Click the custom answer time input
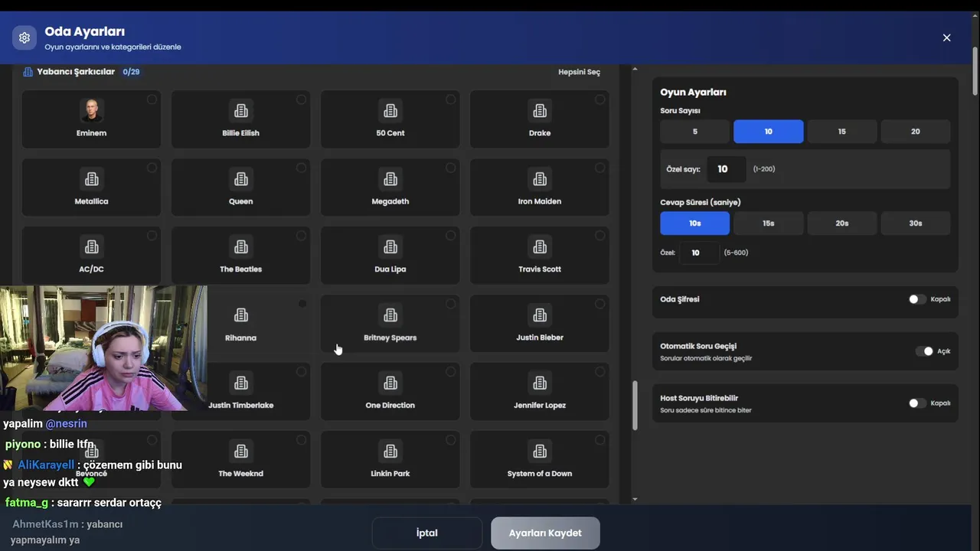The image size is (980, 551). (x=699, y=253)
